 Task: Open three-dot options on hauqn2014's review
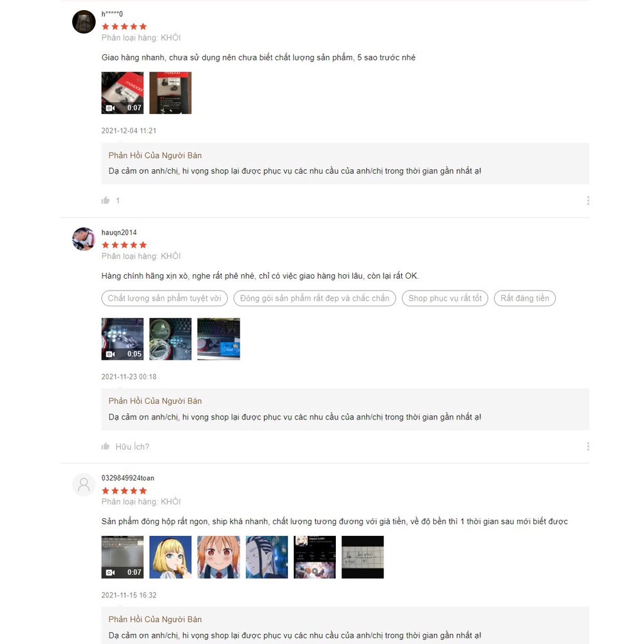tap(588, 447)
